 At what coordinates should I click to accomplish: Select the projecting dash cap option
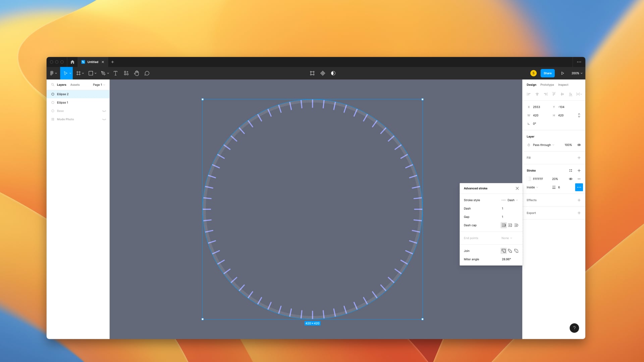[510, 225]
